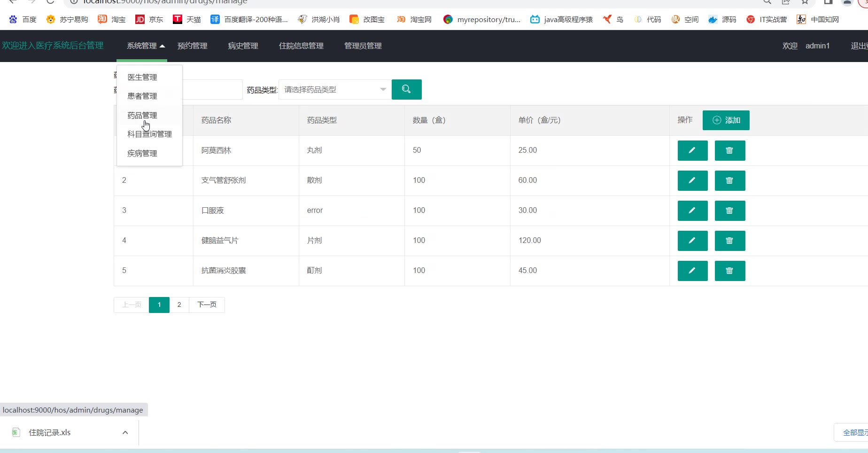Open the myrepository bookmark
The width and height of the screenshot is (868, 453).
pyautogui.click(x=482, y=19)
